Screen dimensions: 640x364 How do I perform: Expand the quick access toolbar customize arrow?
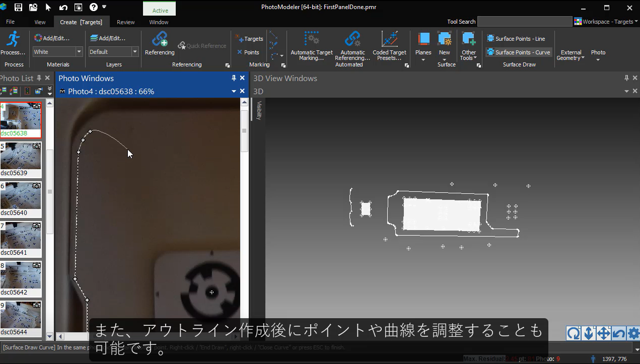coord(104,7)
